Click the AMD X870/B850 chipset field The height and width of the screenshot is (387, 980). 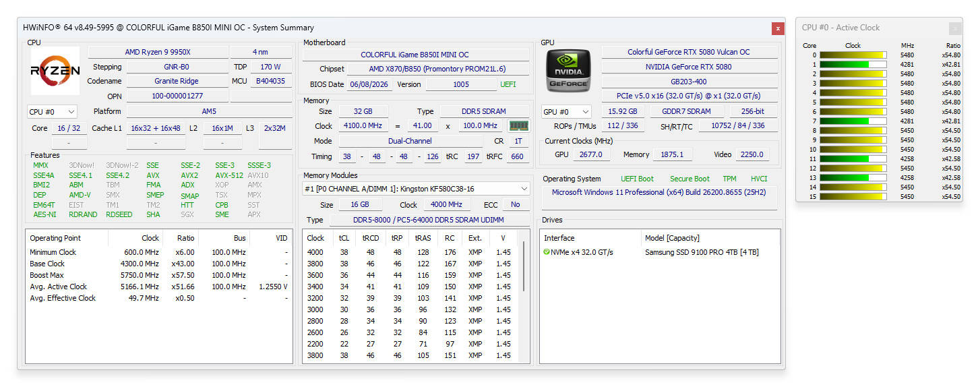pyautogui.click(x=437, y=69)
